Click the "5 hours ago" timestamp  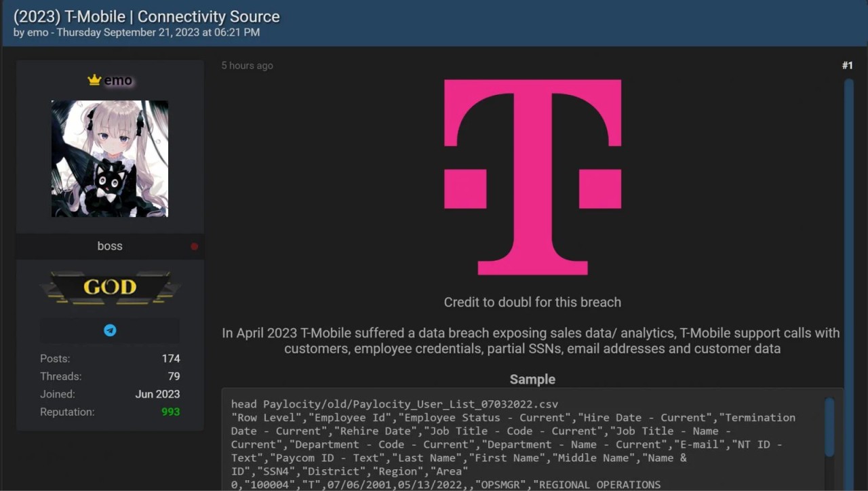click(x=248, y=65)
